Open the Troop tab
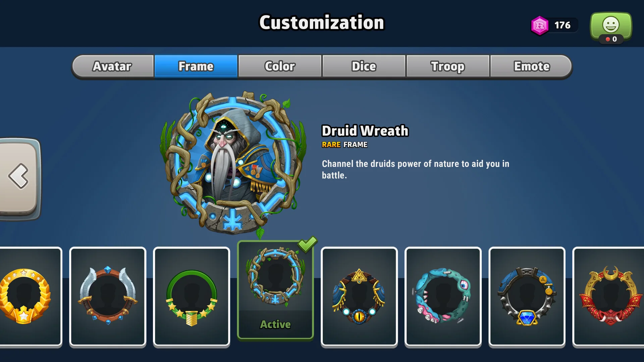The image size is (644, 362). [x=448, y=66]
